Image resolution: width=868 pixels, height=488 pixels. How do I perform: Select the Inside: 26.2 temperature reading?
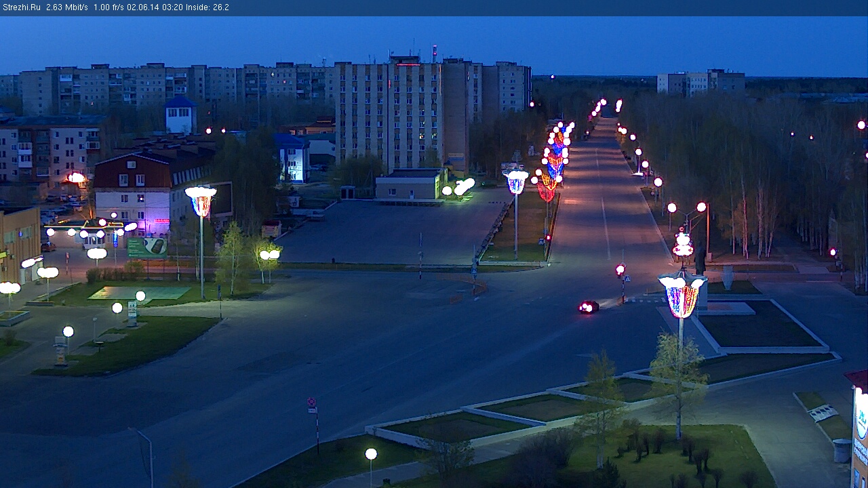208,7
